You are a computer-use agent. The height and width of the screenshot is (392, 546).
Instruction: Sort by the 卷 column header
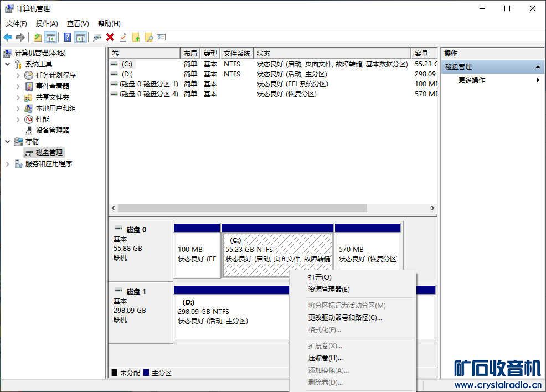144,54
